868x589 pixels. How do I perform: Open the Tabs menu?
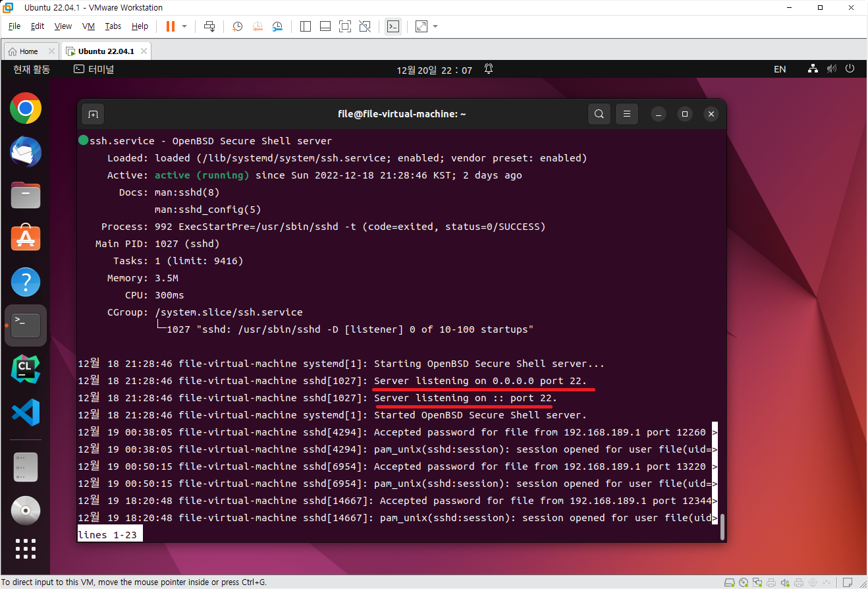click(113, 26)
